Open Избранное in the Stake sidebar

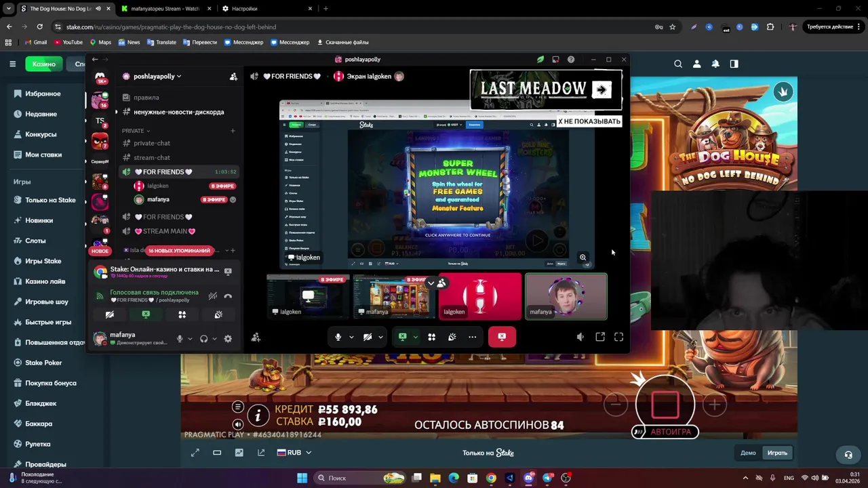coord(43,94)
